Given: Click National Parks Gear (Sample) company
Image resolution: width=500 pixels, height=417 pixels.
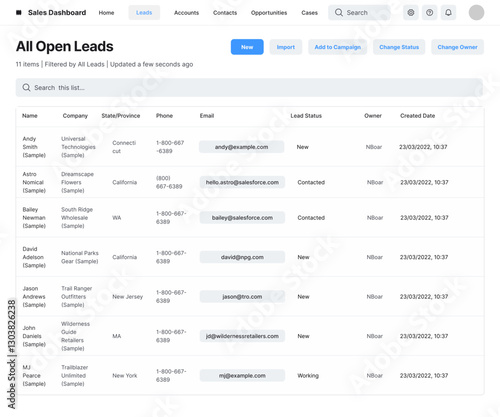Looking at the screenshot, I should [x=80, y=257].
